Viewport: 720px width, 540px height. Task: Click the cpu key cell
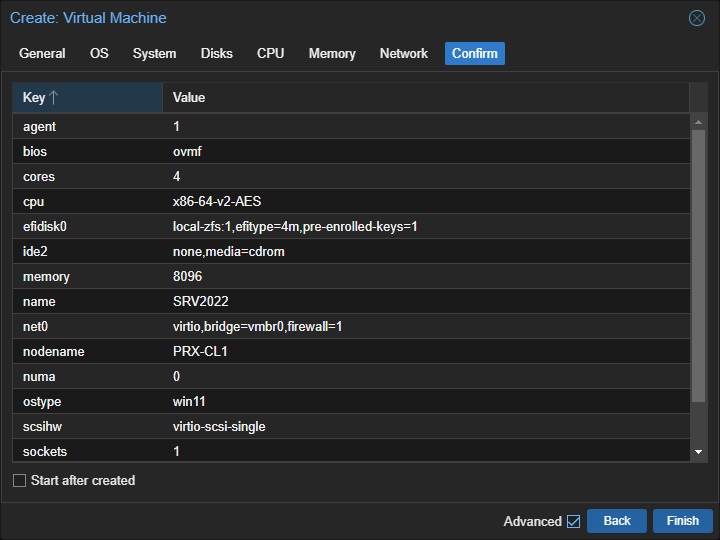point(87,202)
